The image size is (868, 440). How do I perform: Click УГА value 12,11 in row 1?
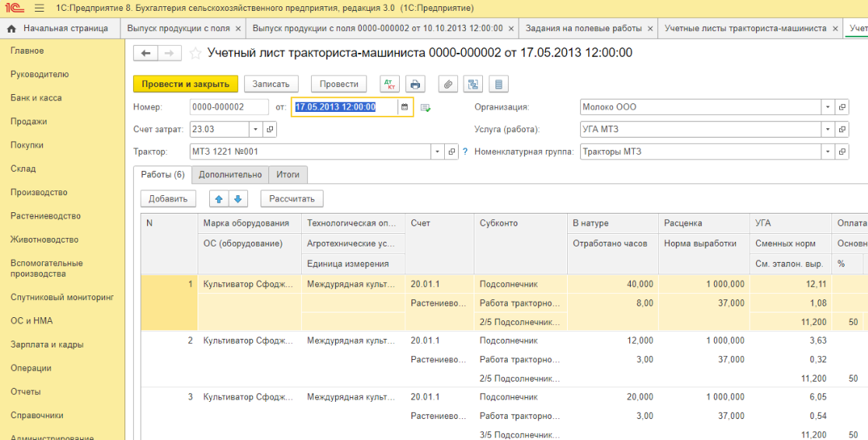coord(790,284)
